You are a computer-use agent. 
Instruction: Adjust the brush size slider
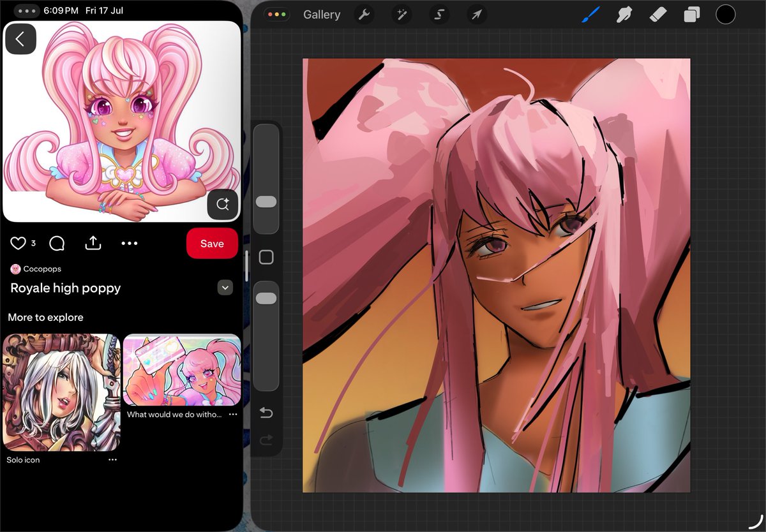pyautogui.click(x=266, y=179)
